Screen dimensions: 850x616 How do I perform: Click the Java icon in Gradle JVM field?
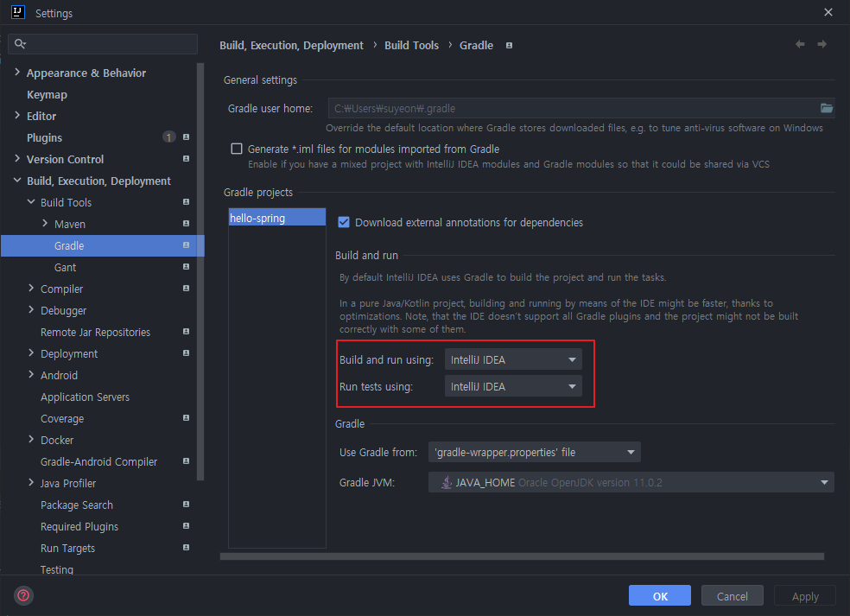tap(446, 482)
